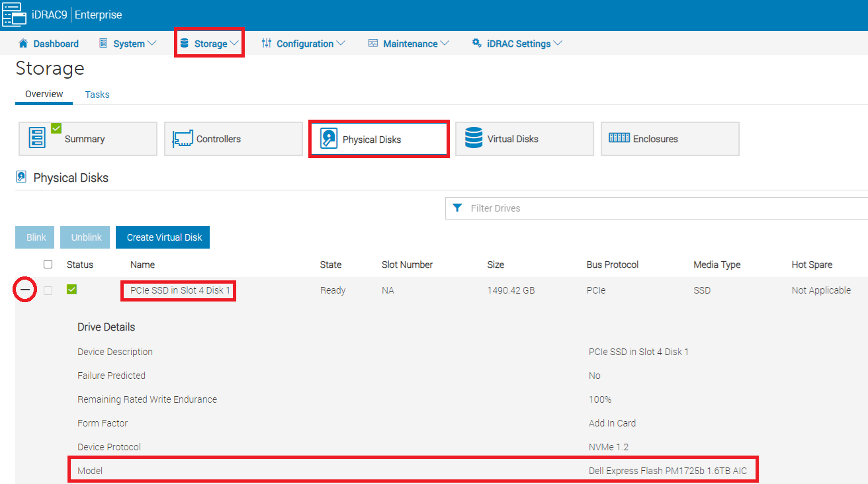
Task: Check the select-all disks checkbox
Action: click(48, 263)
